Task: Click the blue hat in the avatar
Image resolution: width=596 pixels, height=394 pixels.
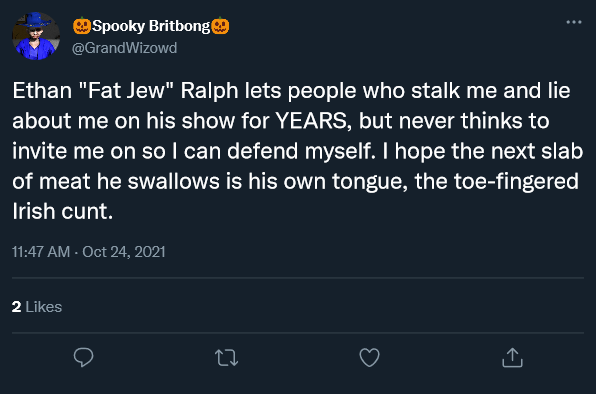Action: [x=35, y=19]
